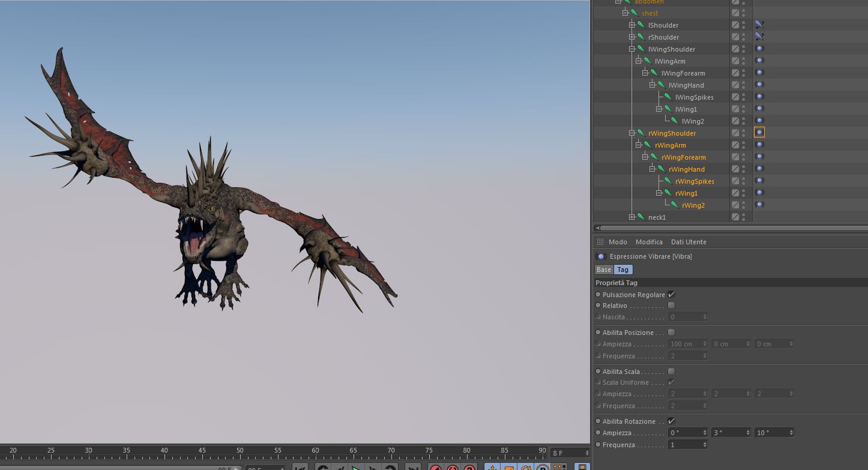Viewport: 868px width, 470px height.
Task: Check the Abilita Posizione checkbox
Action: (671, 333)
